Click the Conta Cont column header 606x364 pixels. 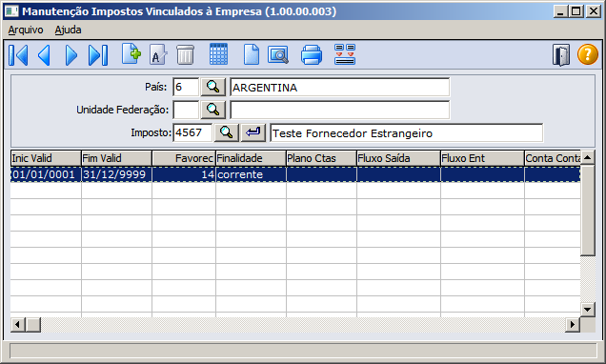coord(553,158)
